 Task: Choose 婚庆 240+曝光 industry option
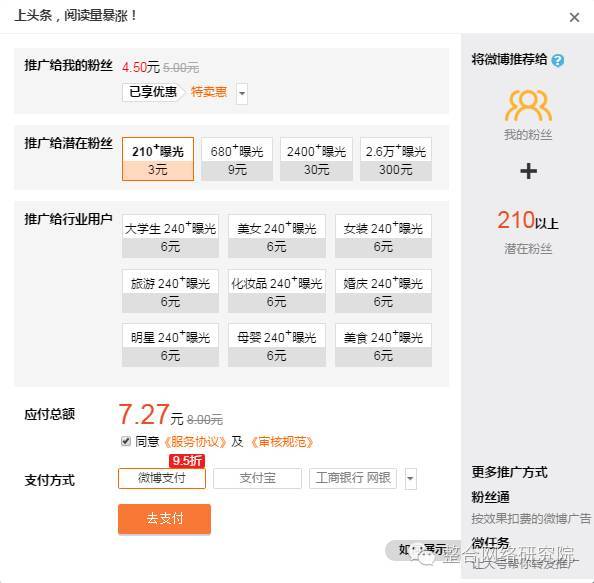pos(383,291)
